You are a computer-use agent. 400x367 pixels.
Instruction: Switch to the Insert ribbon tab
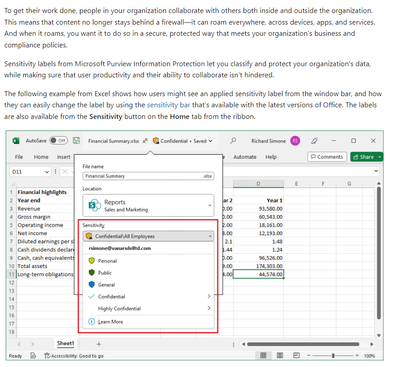point(63,157)
